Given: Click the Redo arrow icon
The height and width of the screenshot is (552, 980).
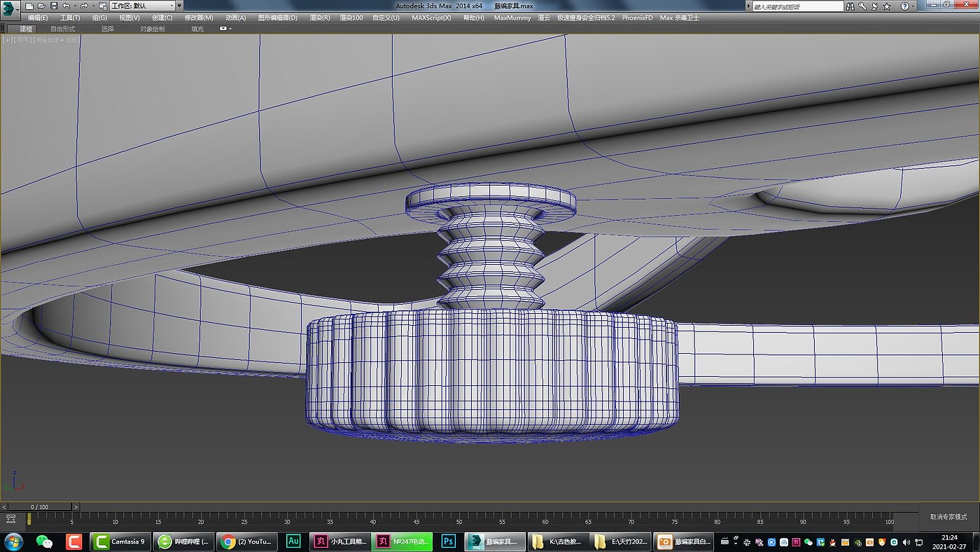Looking at the screenshot, I should (84, 6).
